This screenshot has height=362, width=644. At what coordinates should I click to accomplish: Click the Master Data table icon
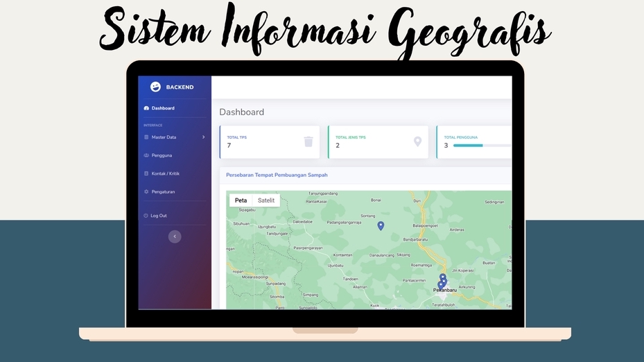coord(146,137)
